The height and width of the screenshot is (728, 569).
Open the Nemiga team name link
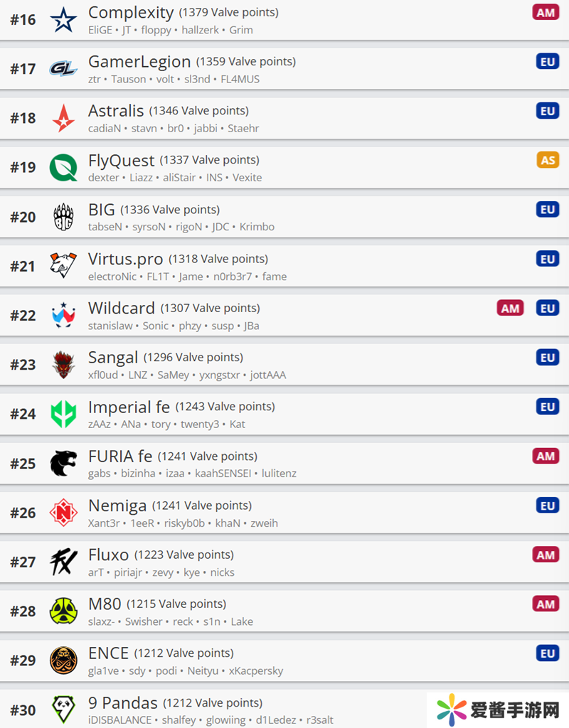coord(117,505)
